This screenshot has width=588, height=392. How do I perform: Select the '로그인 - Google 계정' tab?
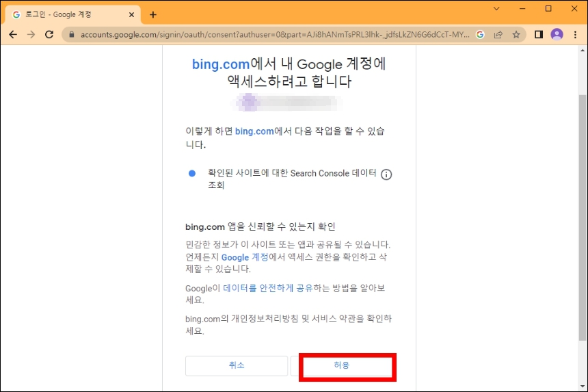[72, 14]
